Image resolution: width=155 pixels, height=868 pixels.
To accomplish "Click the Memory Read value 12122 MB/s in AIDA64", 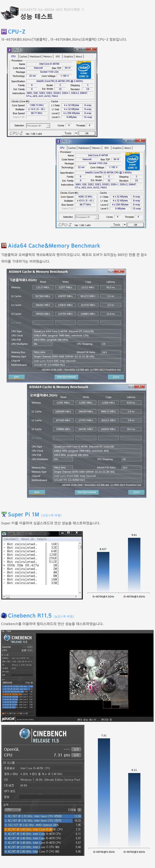I will [x=43, y=287].
